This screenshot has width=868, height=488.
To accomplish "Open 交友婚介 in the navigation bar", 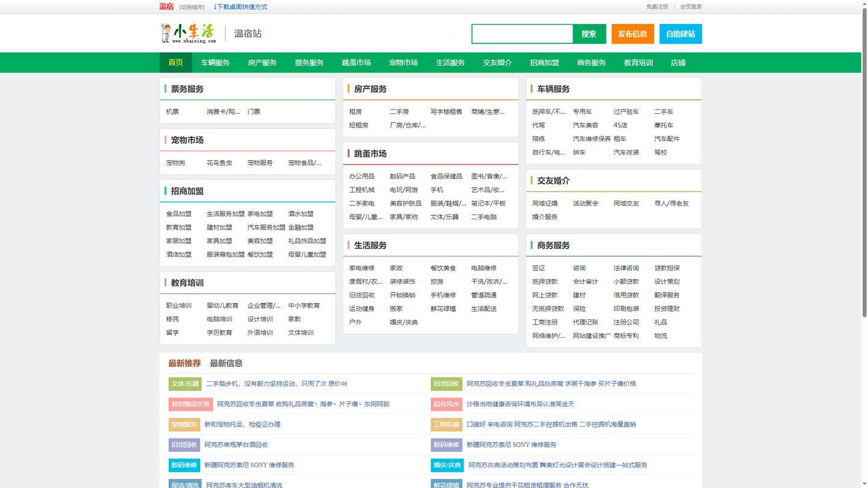I will pyautogui.click(x=497, y=63).
